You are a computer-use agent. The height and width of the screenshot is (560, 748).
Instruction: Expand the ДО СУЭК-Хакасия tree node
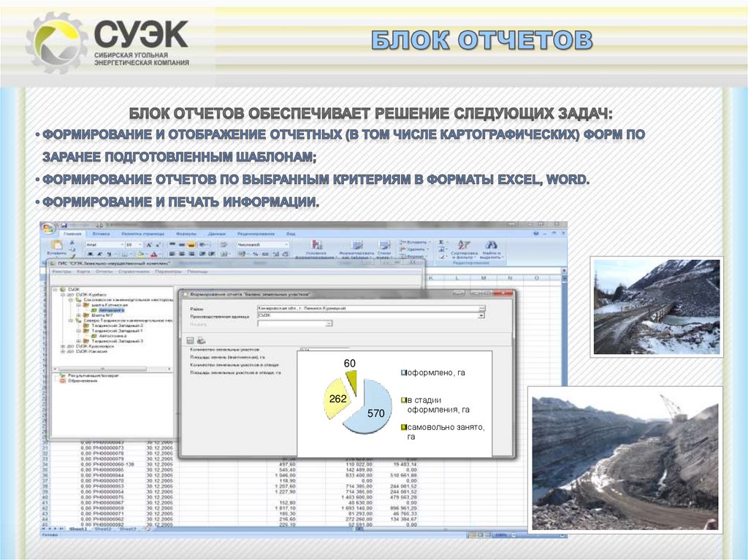click(x=63, y=351)
